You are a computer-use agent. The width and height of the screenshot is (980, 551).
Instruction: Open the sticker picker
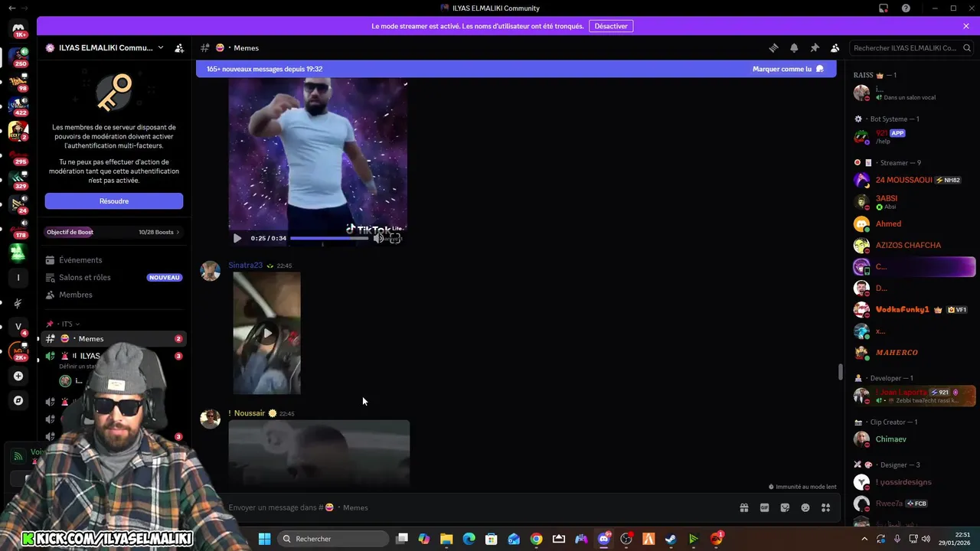(x=785, y=507)
